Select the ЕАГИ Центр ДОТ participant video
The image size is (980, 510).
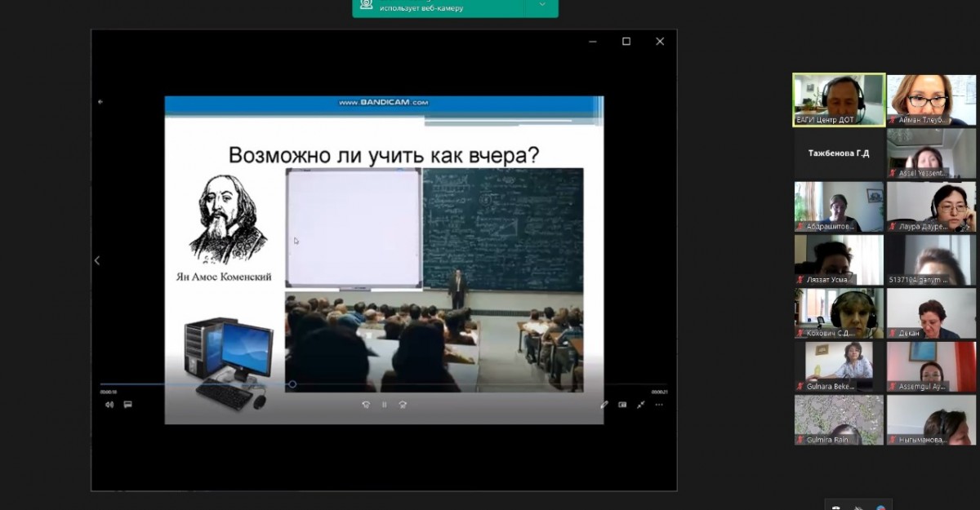click(839, 100)
